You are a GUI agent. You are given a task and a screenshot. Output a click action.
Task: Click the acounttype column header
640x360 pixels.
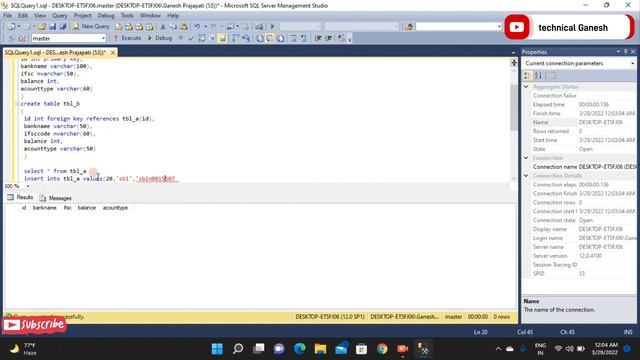pyautogui.click(x=115, y=208)
